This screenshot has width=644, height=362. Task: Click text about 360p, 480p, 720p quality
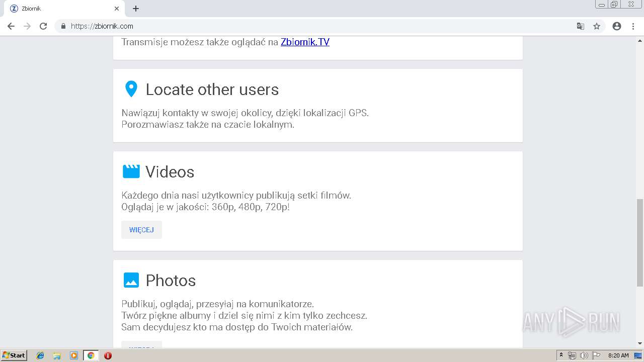205,207
